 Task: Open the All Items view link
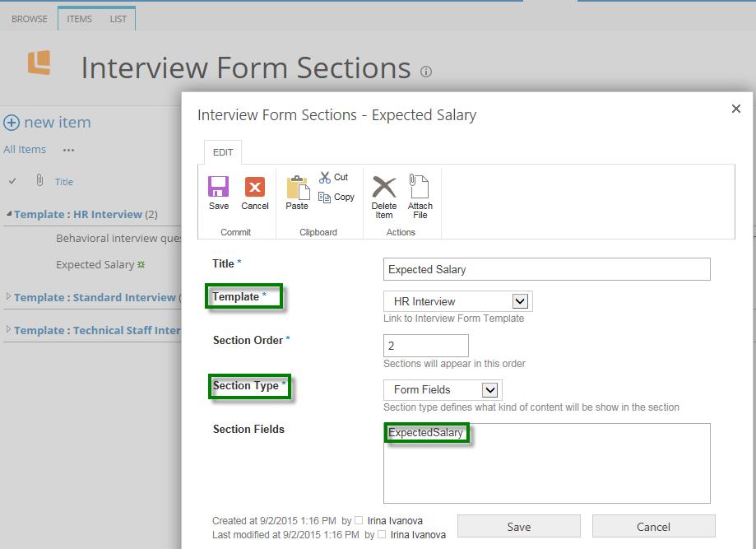tap(25, 149)
